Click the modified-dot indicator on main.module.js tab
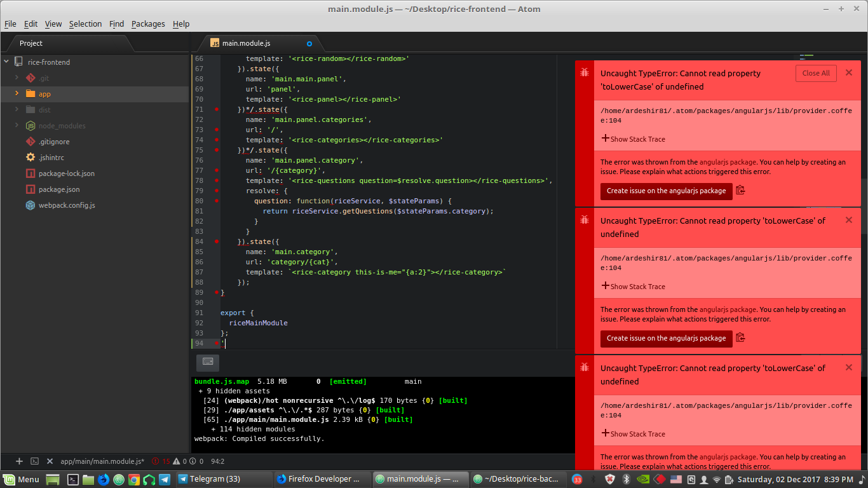This screenshot has height=488, width=868. [x=309, y=44]
